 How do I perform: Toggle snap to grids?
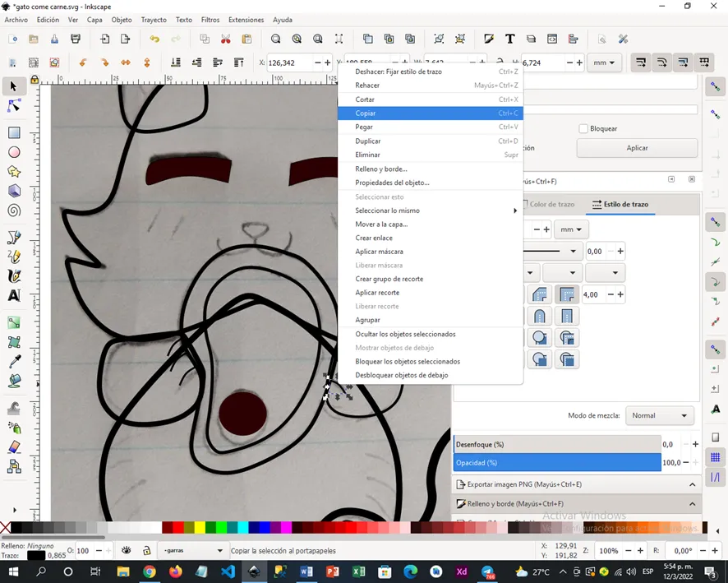(716, 457)
